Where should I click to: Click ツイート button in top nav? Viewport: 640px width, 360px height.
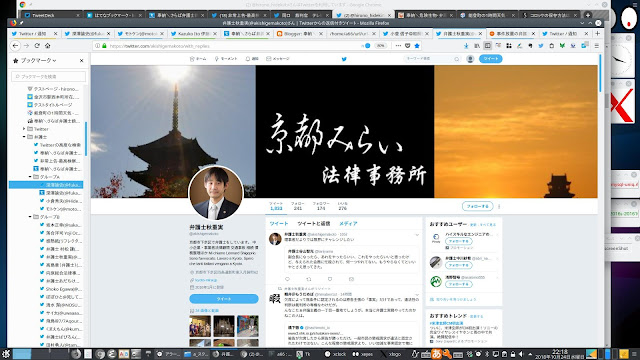pyautogui.click(x=491, y=59)
